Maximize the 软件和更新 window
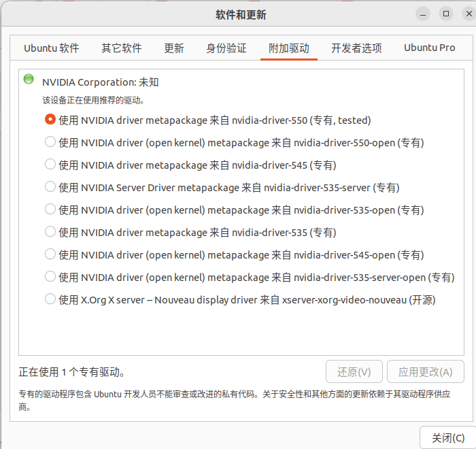476x449 pixels. 446,14
